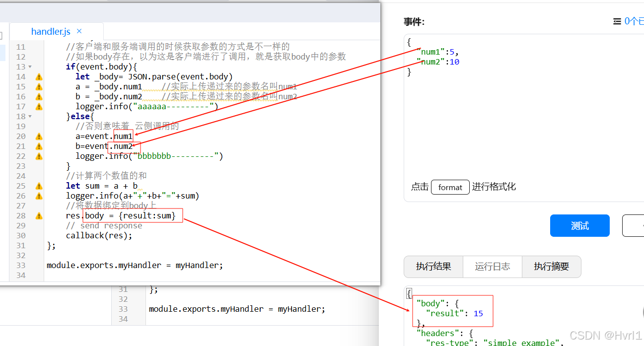Click the // send response comment
The height and width of the screenshot is (346, 644).
pos(104,225)
